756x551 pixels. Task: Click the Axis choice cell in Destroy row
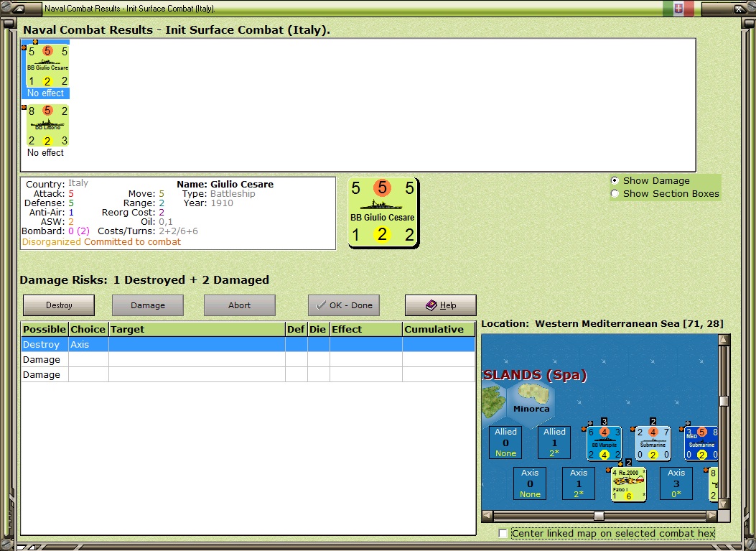pyautogui.click(x=88, y=345)
